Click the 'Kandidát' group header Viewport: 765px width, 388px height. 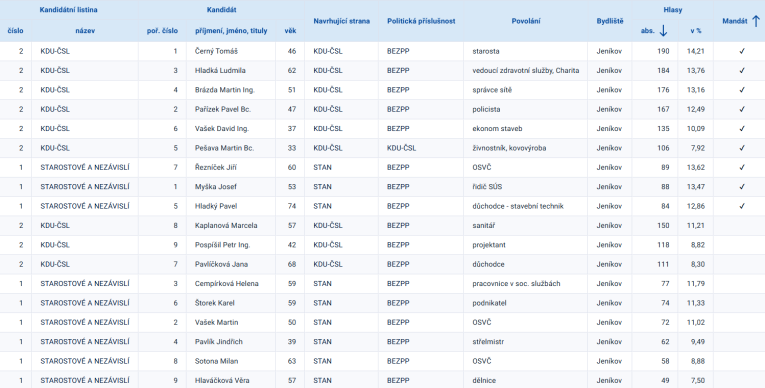(221, 10)
